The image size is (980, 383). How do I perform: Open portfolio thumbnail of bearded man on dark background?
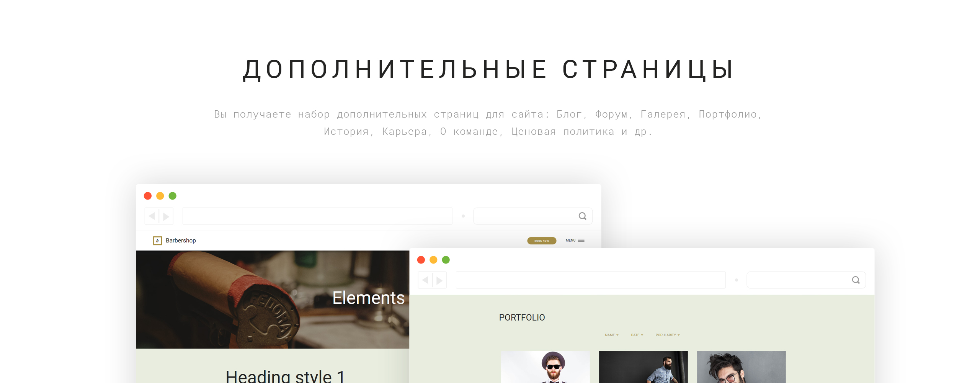point(644,367)
